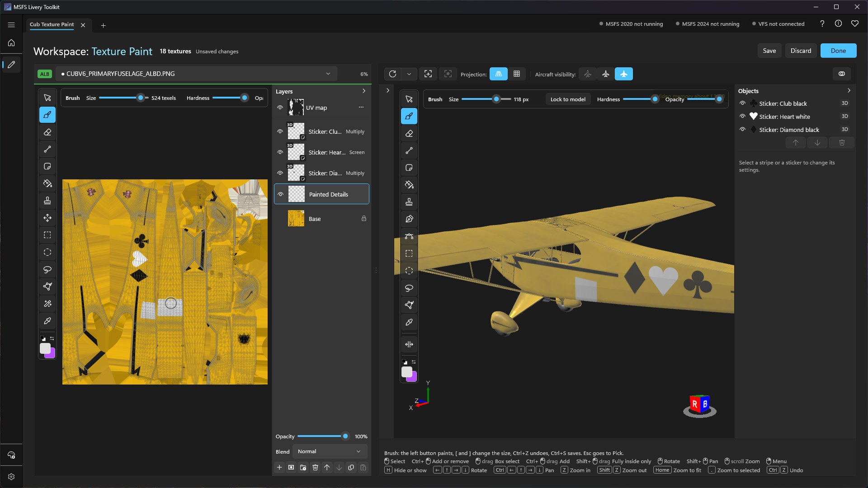The width and height of the screenshot is (868, 488).
Task: Hide the Sticker: Diamond black object
Action: (742, 130)
